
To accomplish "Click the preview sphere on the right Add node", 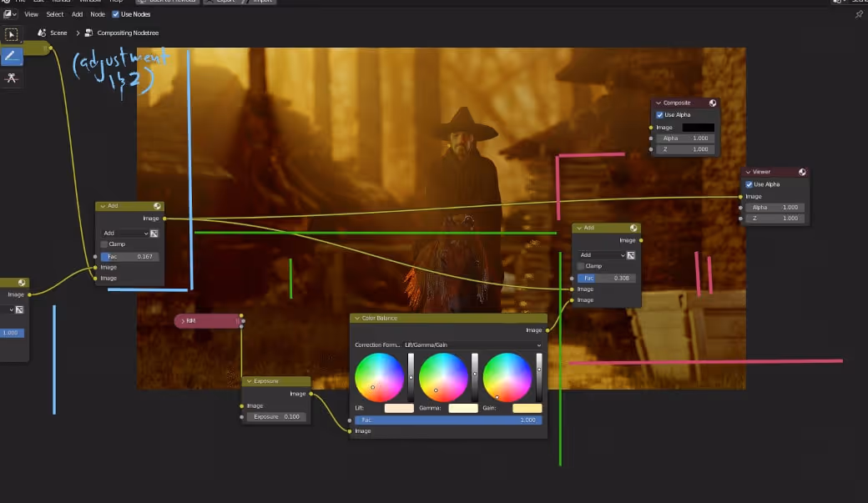I will point(633,227).
